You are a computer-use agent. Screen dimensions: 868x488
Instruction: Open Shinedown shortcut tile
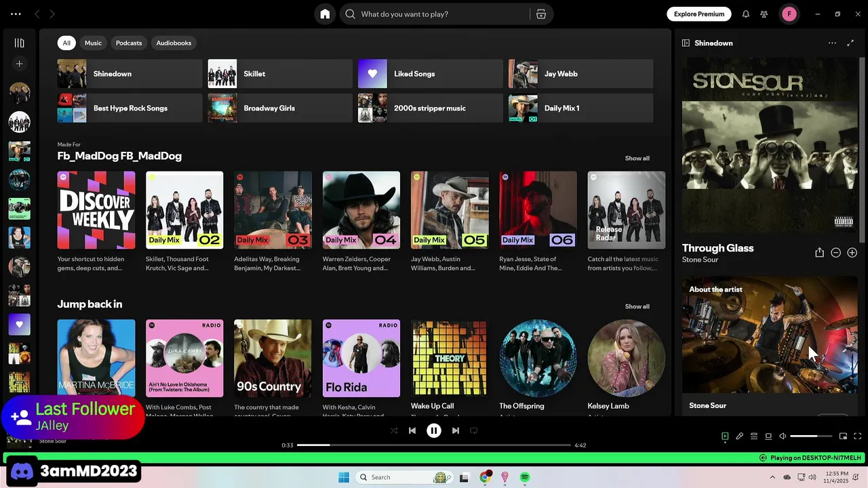click(130, 74)
